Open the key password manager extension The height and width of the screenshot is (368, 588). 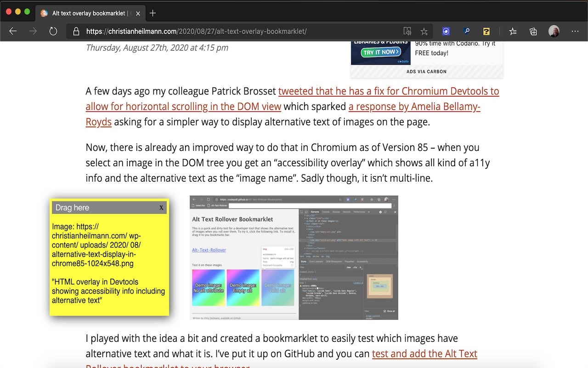coord(466,31)
